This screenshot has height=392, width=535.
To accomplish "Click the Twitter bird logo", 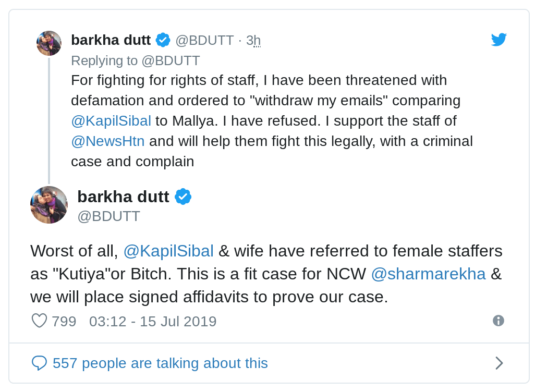I will [x=498, y=40].
